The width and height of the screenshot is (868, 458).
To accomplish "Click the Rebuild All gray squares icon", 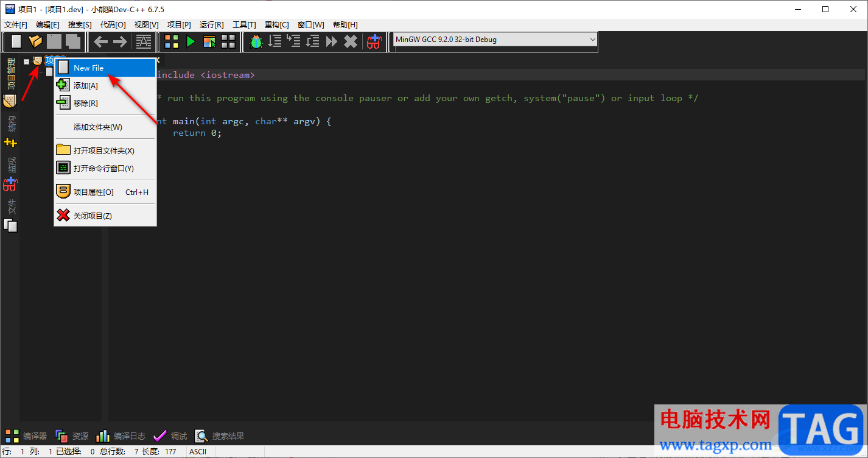I will [x=228, y=41].
